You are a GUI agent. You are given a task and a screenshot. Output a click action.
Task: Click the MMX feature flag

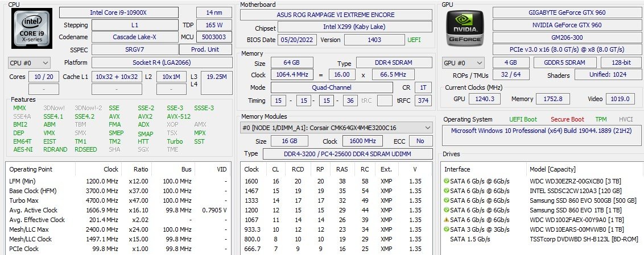[x=19, y=108]
